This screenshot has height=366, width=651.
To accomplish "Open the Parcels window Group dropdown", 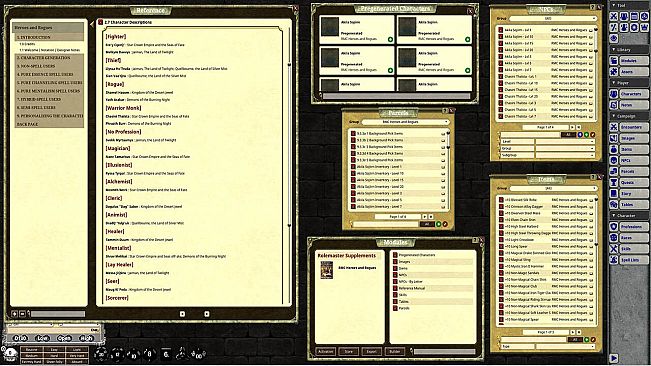I will click(405, 122).
